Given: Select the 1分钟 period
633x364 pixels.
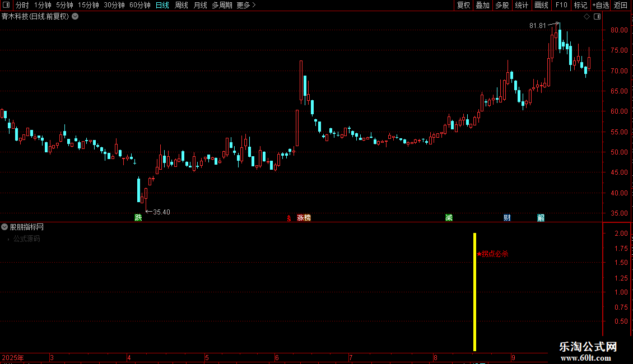Looking at the screenshot, I should (43, 5).
